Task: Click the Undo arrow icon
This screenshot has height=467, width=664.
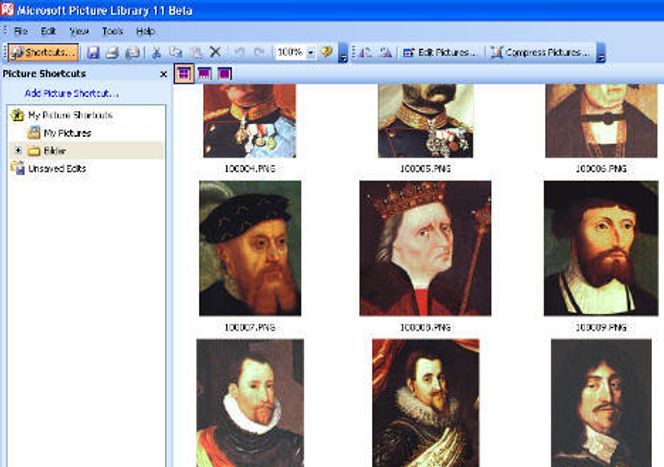Action: (239, 52)
